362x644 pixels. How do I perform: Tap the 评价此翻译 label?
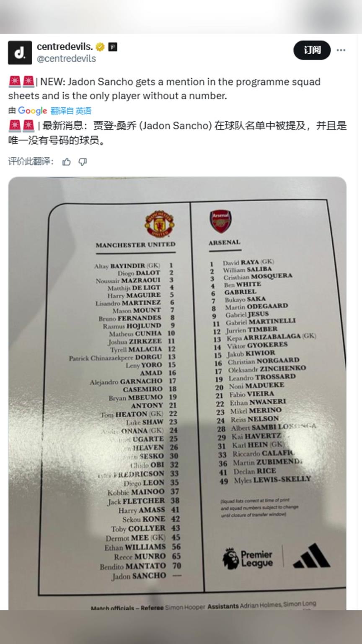point(31,161)
